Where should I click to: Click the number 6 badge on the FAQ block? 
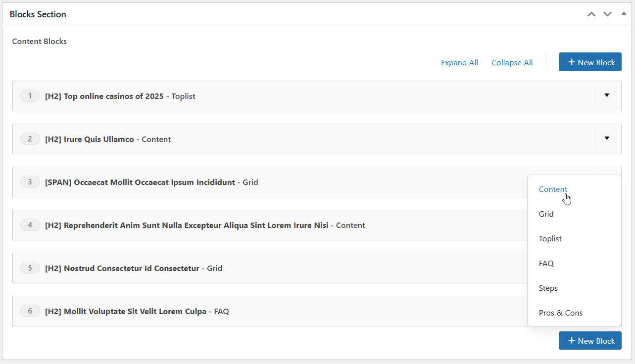pos(30,311)
